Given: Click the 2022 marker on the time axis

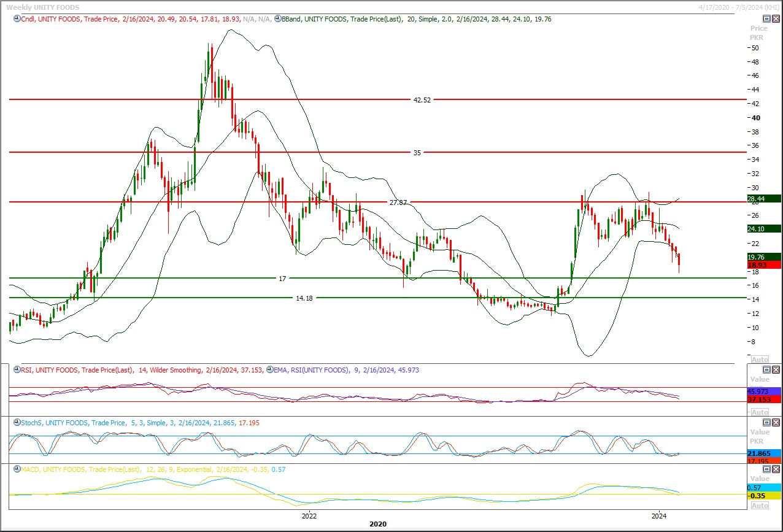Looking at the screenshot, I should [x=309, y=515].
